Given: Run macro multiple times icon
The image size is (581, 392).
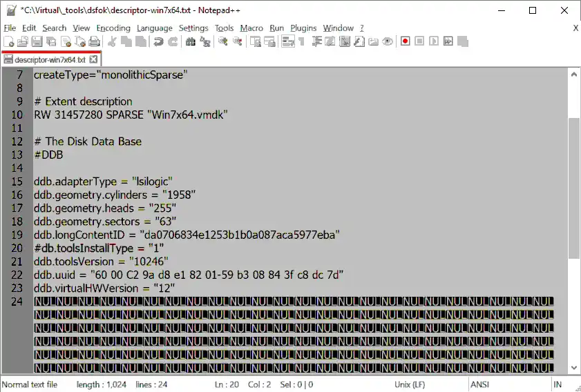Looking at the screenshot, I should pos(448,41).
